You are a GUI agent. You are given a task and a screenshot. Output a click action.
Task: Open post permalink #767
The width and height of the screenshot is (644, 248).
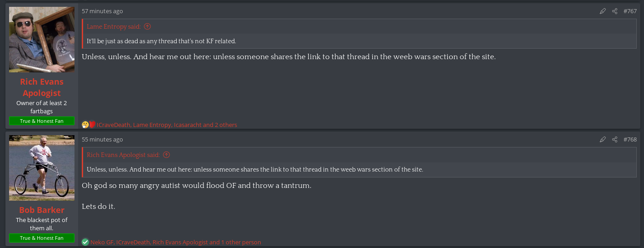coord(630,11)
